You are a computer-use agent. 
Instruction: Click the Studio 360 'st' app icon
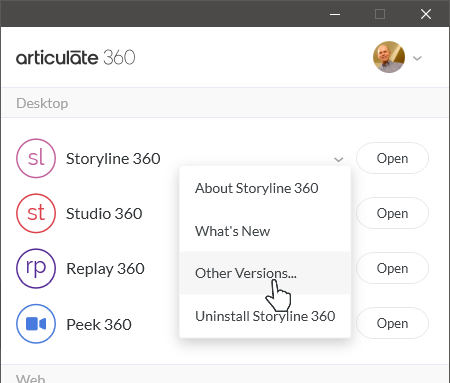pyautogui.click(x=36, y=213)
